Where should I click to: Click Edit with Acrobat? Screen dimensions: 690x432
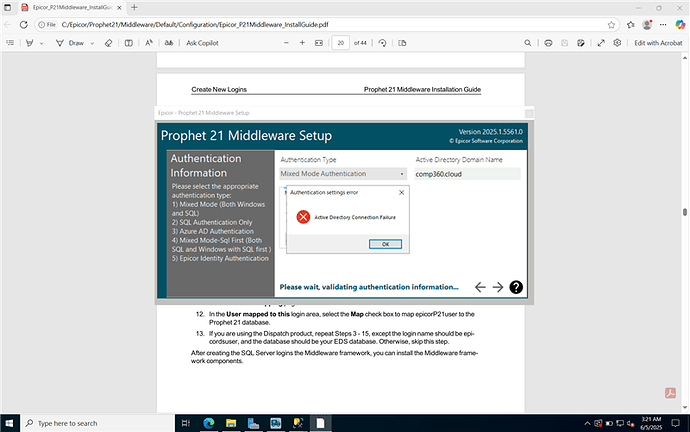click(x=658, y=43)
